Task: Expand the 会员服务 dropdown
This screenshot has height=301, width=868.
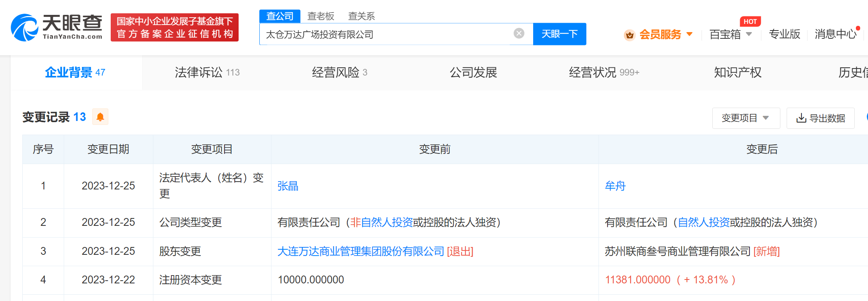Action: pos(689,34)
